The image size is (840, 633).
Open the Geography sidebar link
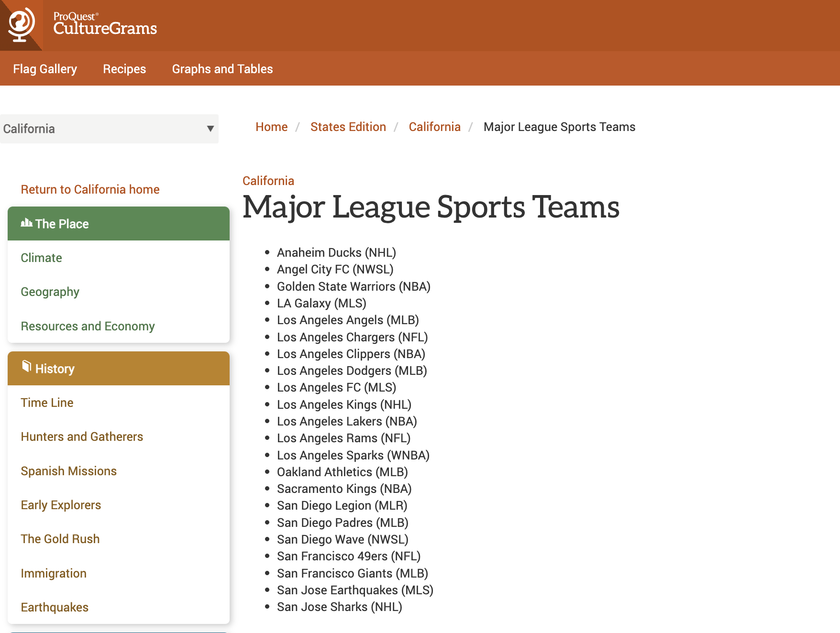coord(50,292)
